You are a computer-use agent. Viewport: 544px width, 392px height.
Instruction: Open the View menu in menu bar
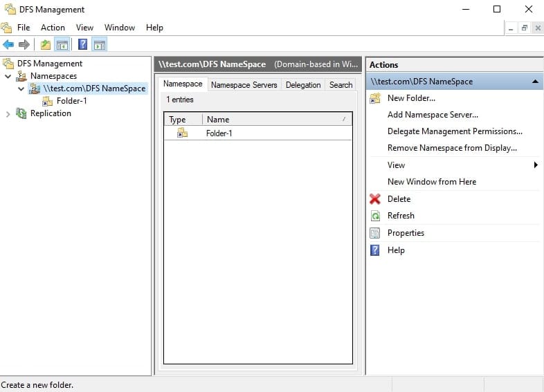(x=84, y=28)
